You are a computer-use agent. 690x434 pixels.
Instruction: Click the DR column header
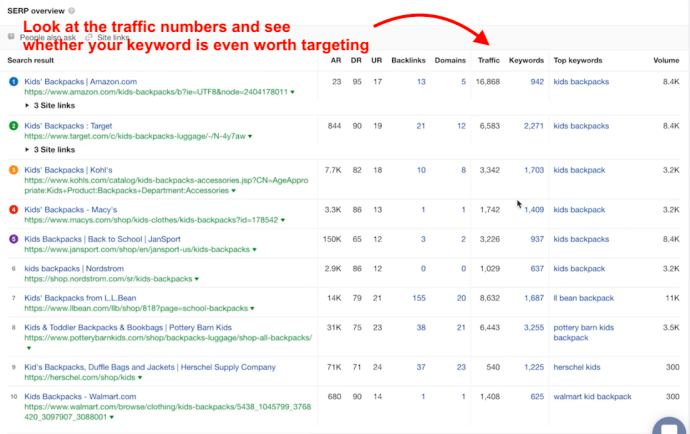click(x=356, y=60)
